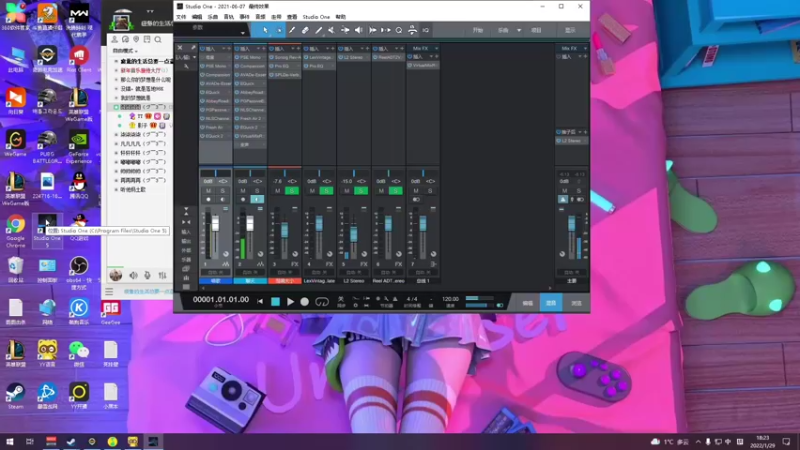
Task: Disable solo on Reel ADT channel 6
Action: pos(395,191)
